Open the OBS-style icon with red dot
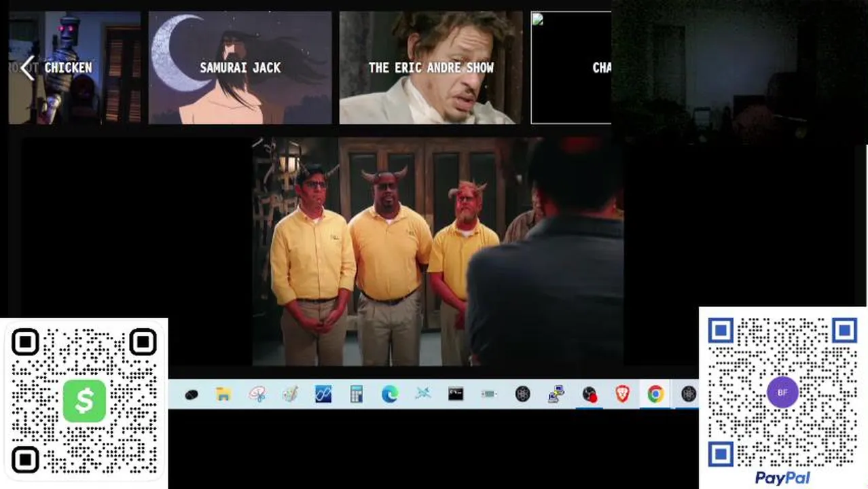Image resolution: width=868 pixels, height=489 pixels. point(590,394)
